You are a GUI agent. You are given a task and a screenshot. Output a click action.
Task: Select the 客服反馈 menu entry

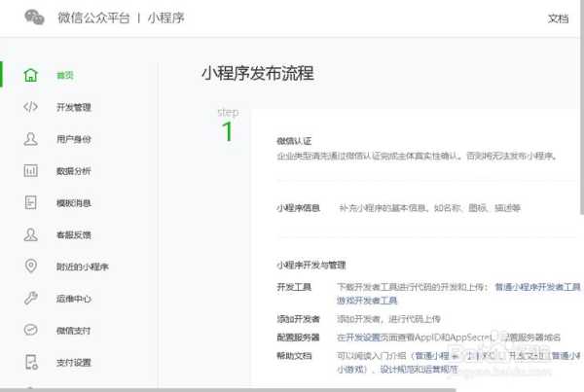click(74, 234)
